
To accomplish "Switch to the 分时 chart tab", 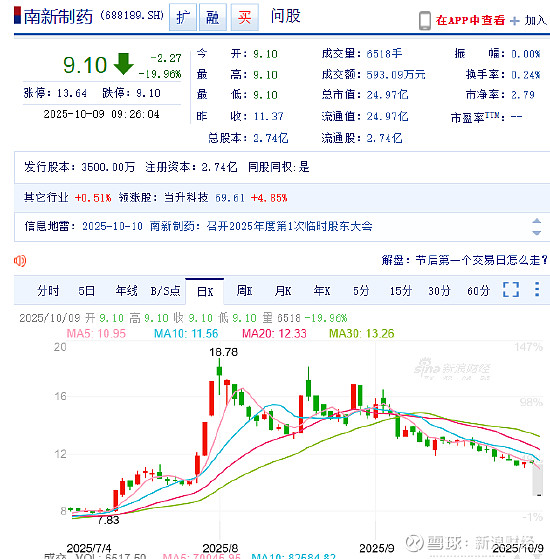I will click(48, 291).
